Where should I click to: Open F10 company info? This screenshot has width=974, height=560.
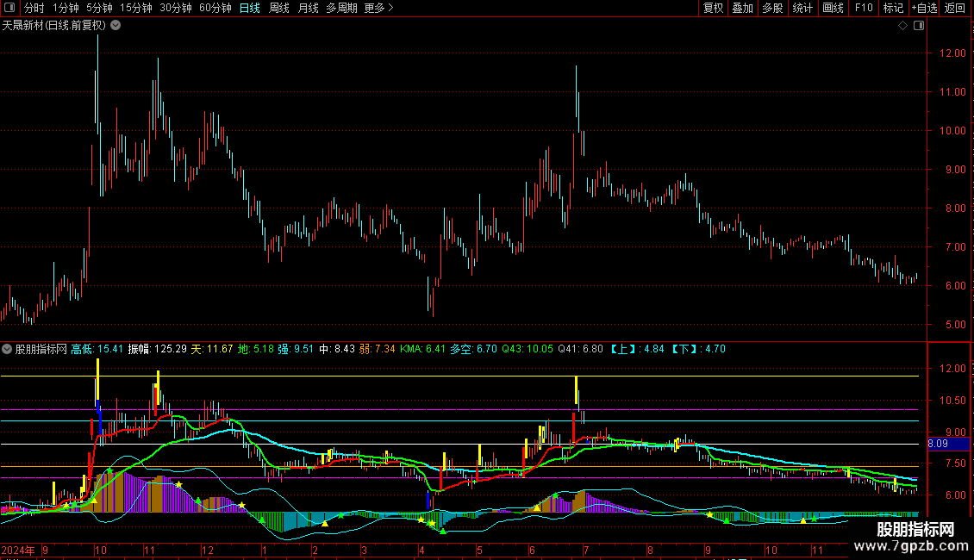[x=864, y=8]
